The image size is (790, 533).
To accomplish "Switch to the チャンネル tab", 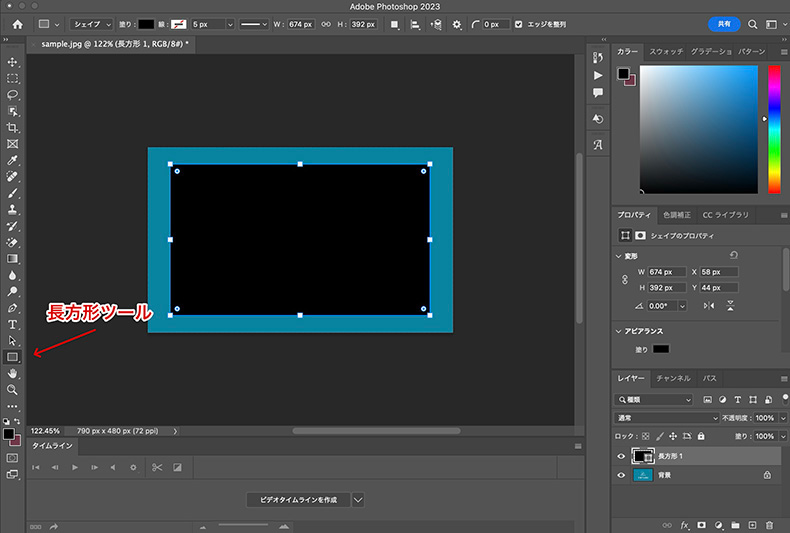I will (674, 379).
